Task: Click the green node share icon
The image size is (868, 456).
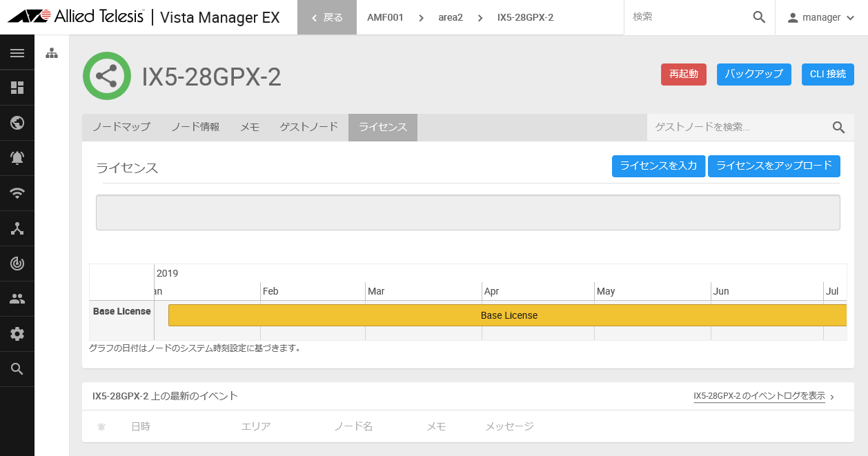Action: coord(107,76)
